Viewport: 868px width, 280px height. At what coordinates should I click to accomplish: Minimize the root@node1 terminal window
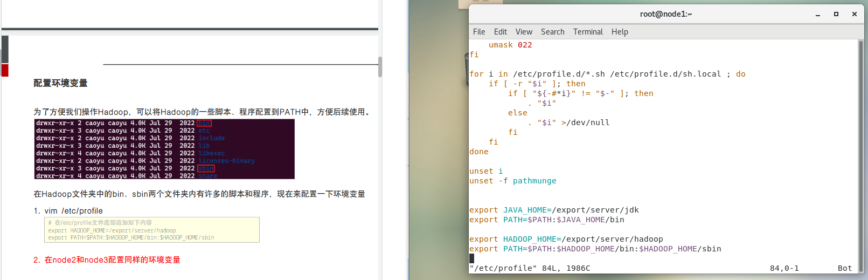point(818,15)
